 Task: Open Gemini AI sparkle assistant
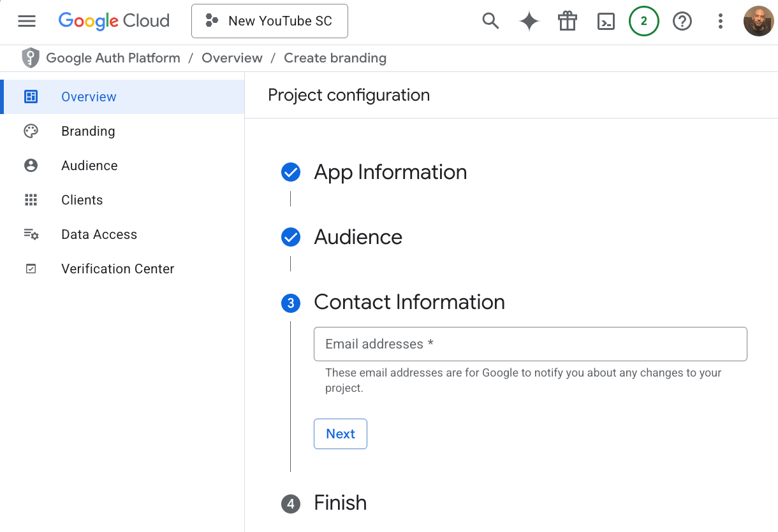pyautogui.click(x=529, y=21)
